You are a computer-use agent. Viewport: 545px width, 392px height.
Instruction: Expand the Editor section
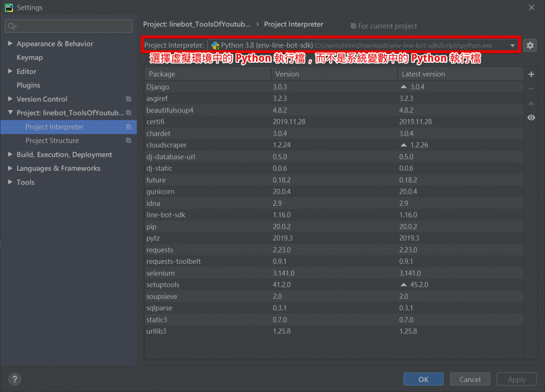[10, 71]
